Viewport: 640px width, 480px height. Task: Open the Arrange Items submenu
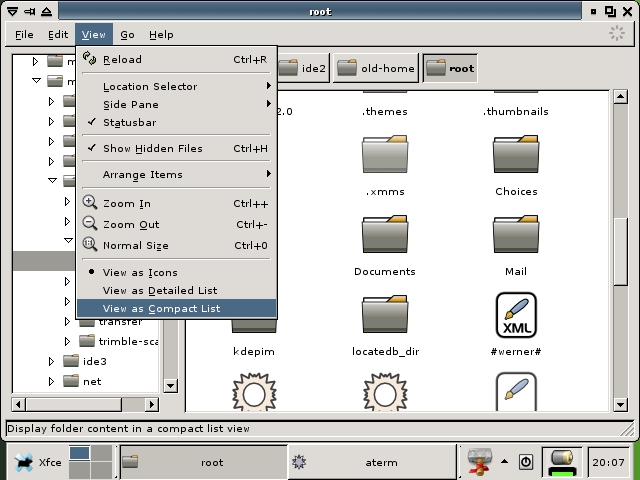coord(143,175)
